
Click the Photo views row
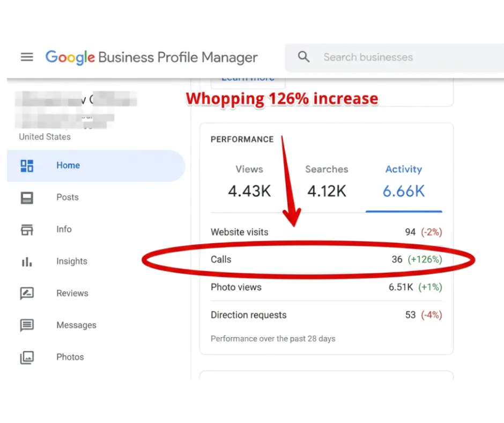326,287
